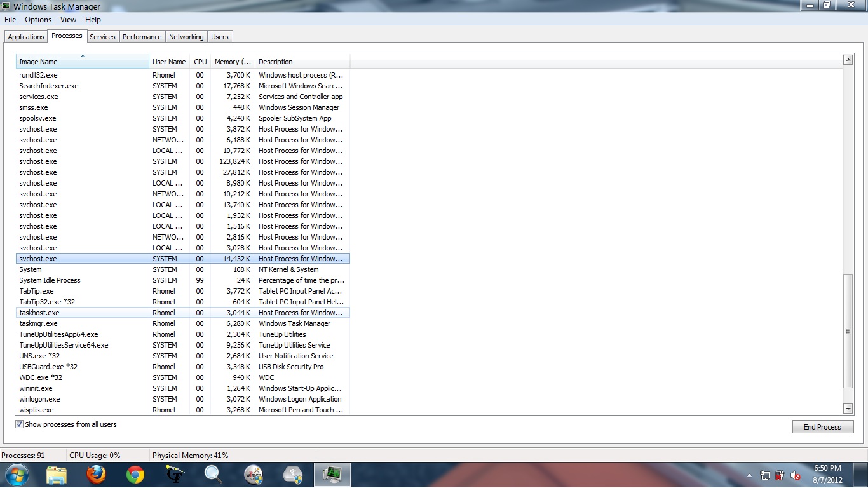
Task: Select the USBGuard.exe *32 process
Action: pos(182,367)
